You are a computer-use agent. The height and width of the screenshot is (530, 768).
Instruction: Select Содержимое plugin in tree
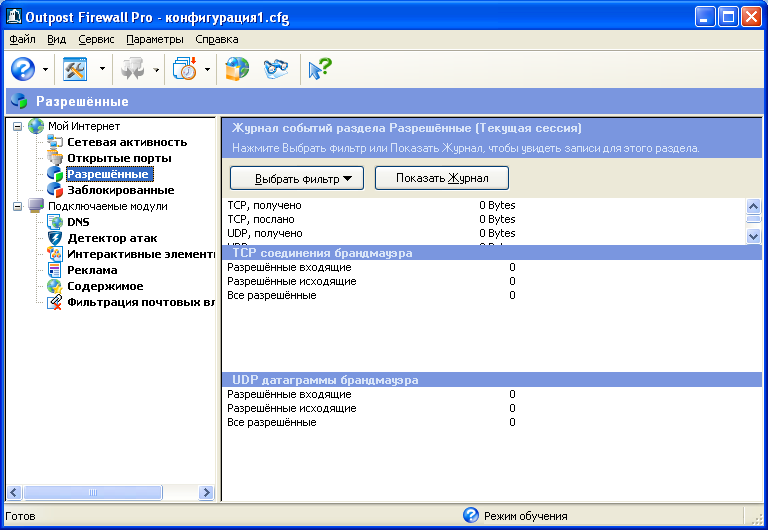(x=105, y=286)
